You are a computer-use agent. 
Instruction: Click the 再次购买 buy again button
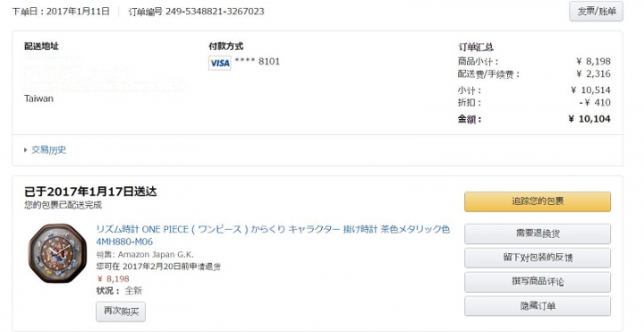(121, 311)
